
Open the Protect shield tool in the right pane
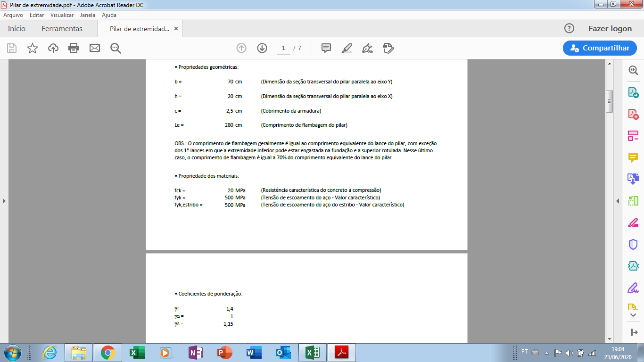633,244
